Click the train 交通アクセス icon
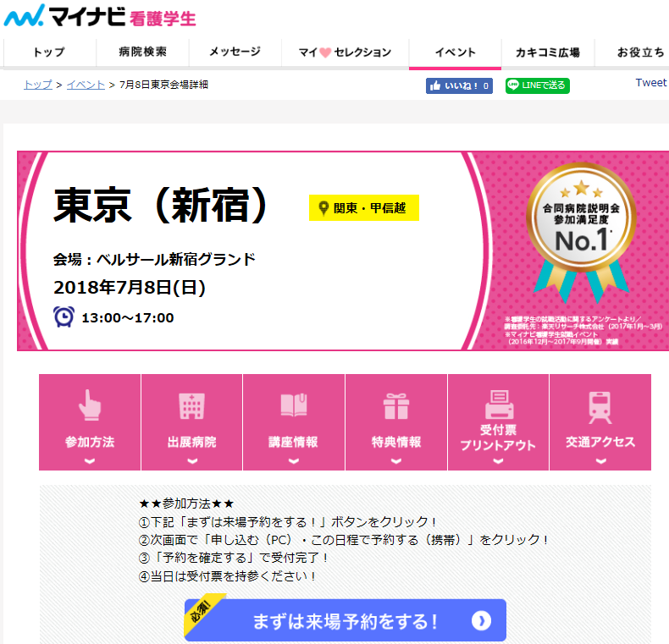Viewport: 669px width, 644px height. coord(600,407)
